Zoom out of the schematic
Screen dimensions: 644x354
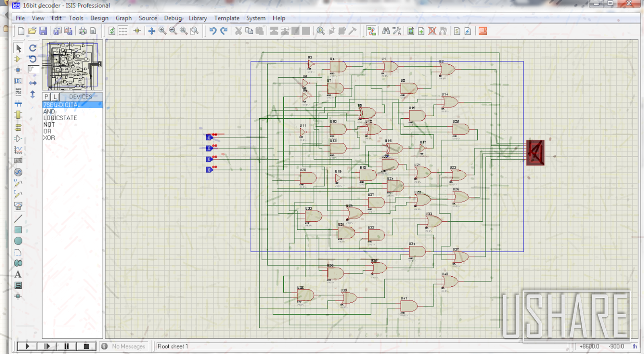tap(173, 31)
